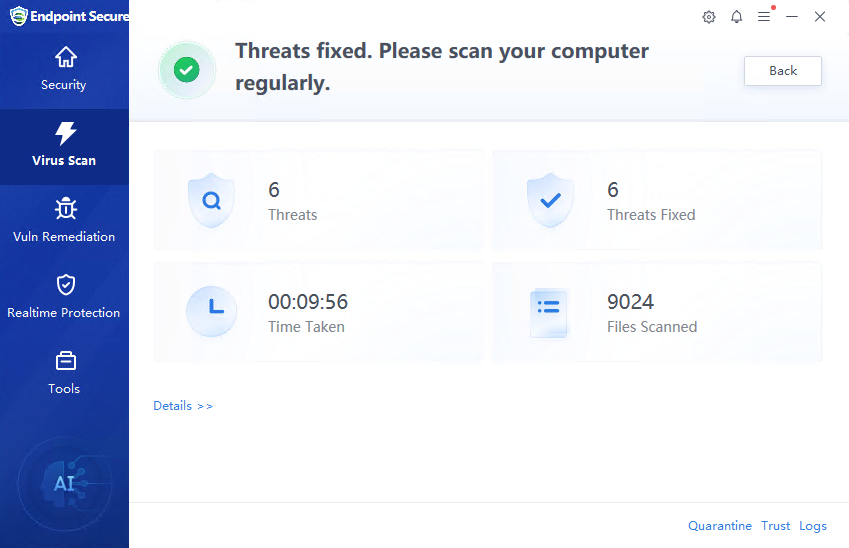Open the Tools briefcase icon
This screenshot has height=548, width=849.
click(x=65, y=361)
